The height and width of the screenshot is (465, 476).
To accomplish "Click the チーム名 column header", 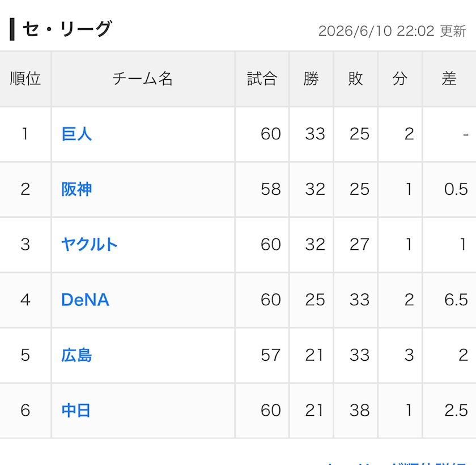I will click(143, 79).
